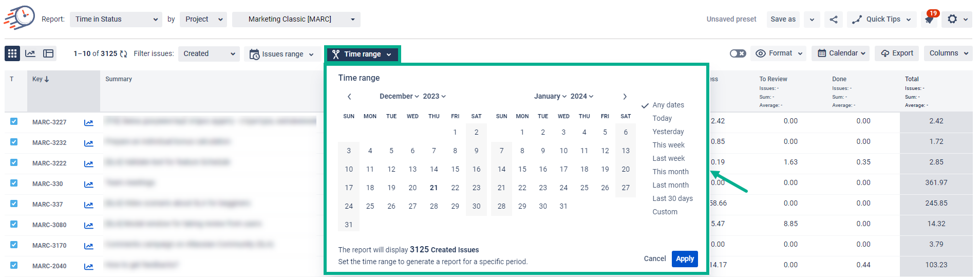Uncheck the MARC-3222 row checkbox
This screenshot has height=277, width=980.
[x=14, y=162]
